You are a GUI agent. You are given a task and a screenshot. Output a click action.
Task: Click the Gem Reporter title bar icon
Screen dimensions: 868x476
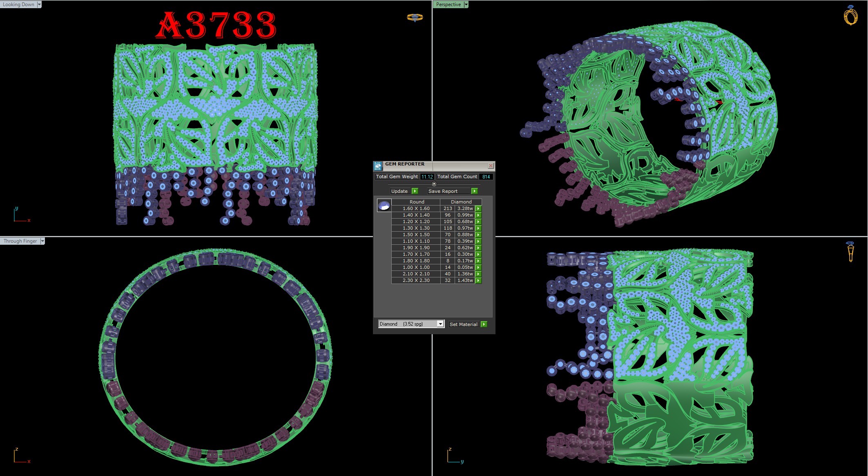tap(378, 166)
